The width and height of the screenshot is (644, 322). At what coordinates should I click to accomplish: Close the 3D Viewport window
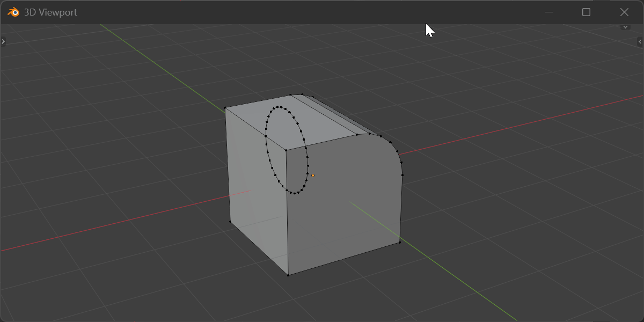624,12
